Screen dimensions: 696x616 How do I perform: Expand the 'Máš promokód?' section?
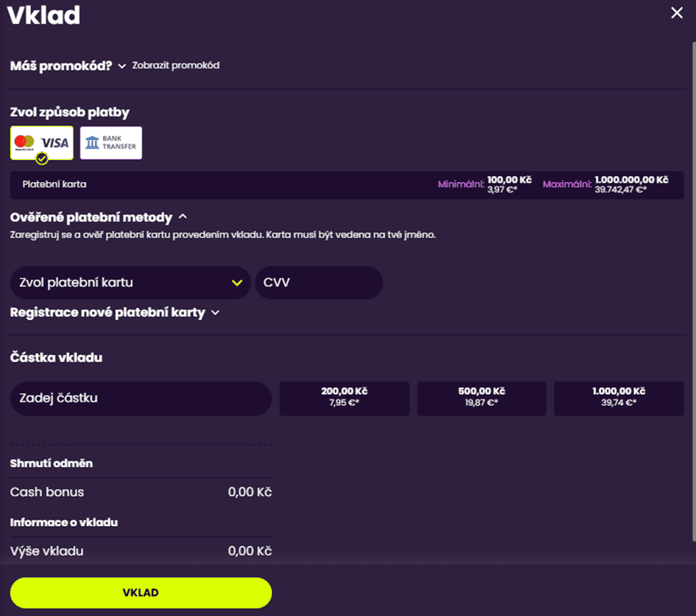(x=68, y=66)
